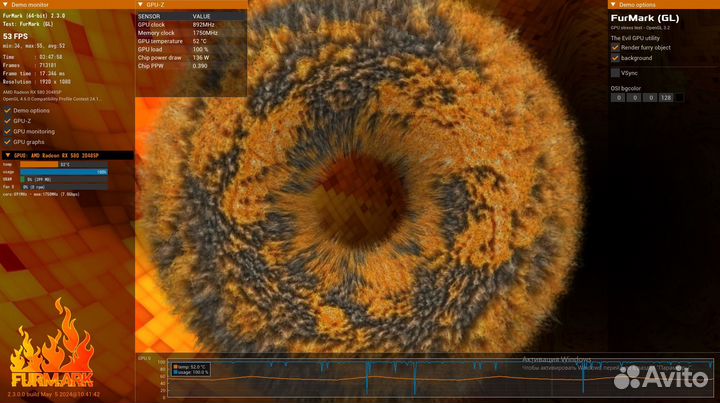Collapse the GPU0 AMD Radeon RX 580 section
Screen dimensions: 720x403
(6, 155)
